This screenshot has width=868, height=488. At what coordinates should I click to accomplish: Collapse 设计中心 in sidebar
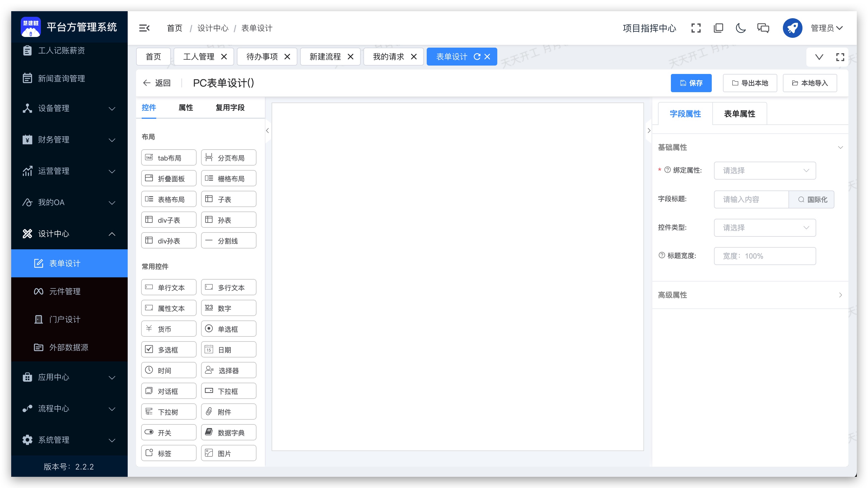coord(69,234)
